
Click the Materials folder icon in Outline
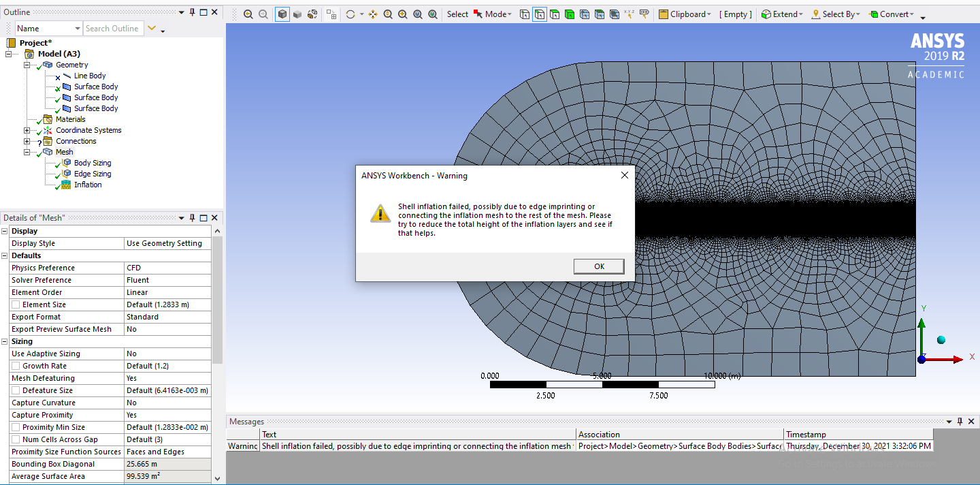click(x=48, y=119)
